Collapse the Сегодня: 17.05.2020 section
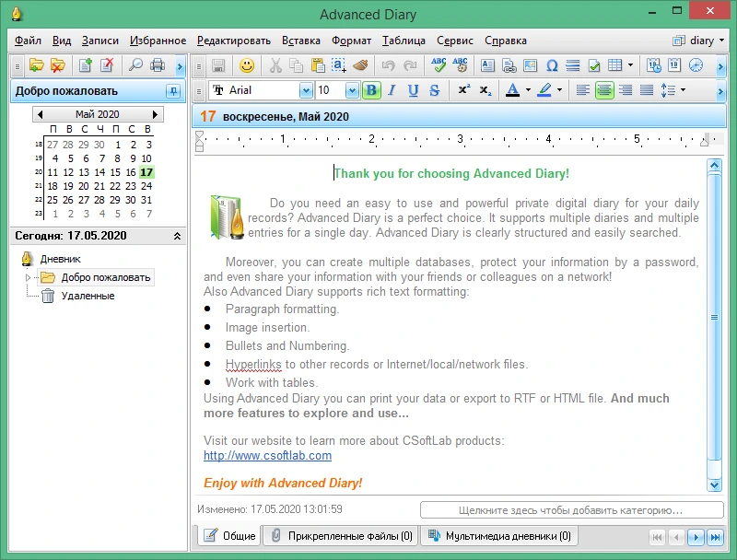This screenshot has height=560, width=737. 177,236
